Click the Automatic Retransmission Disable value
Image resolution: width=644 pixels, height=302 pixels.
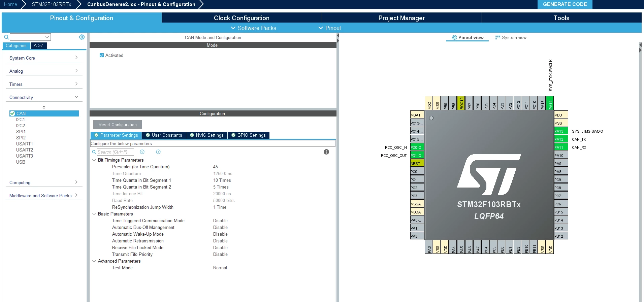tap(220, 241)
